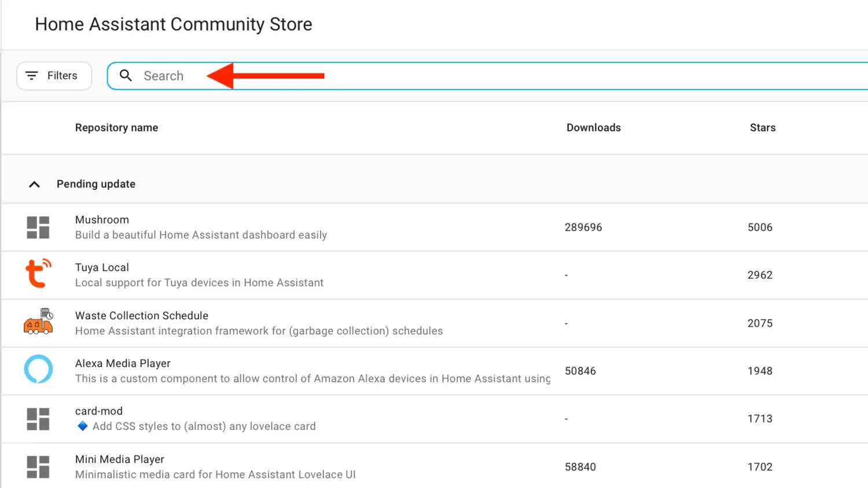This screenshot has width=868, height=488.
Task: Sort by Downloads column header
Action: tap(593, 128)
